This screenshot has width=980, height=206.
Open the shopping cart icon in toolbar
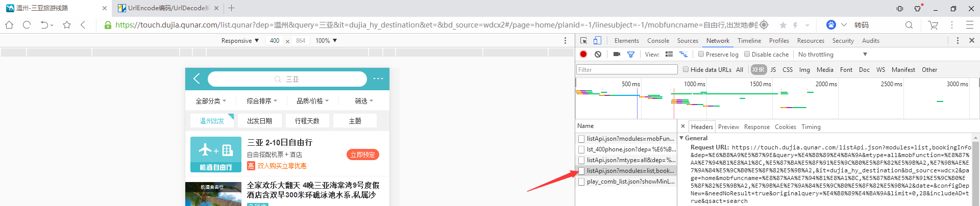point(934,25)
